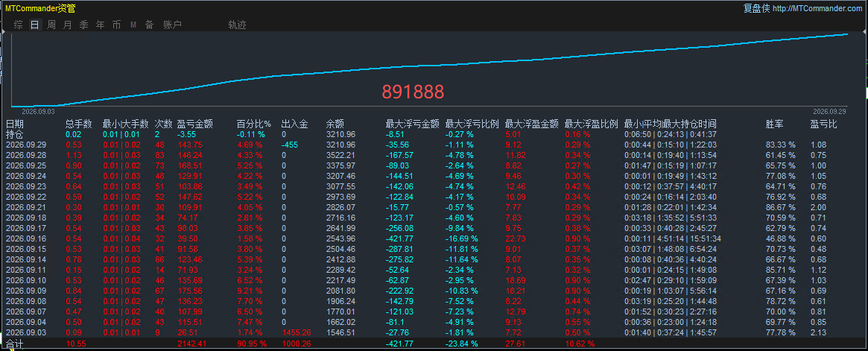868x351 pixels.
Task: Click the 2.13 profit-loss ratio value
Action: point(818,332)
